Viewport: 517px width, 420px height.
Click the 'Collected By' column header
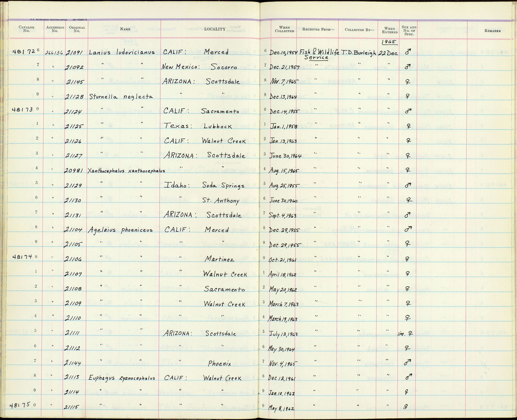pos(359,30)
